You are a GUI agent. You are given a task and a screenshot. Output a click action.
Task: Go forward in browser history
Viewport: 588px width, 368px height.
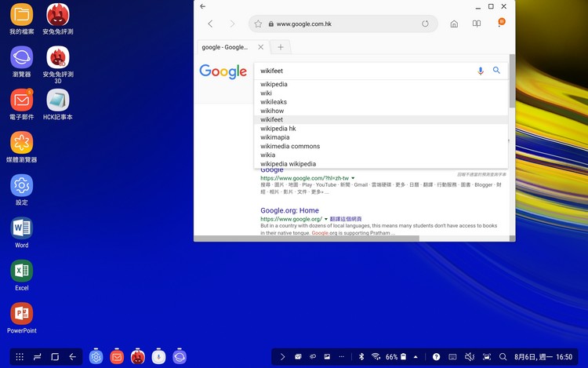click(233, 24)
